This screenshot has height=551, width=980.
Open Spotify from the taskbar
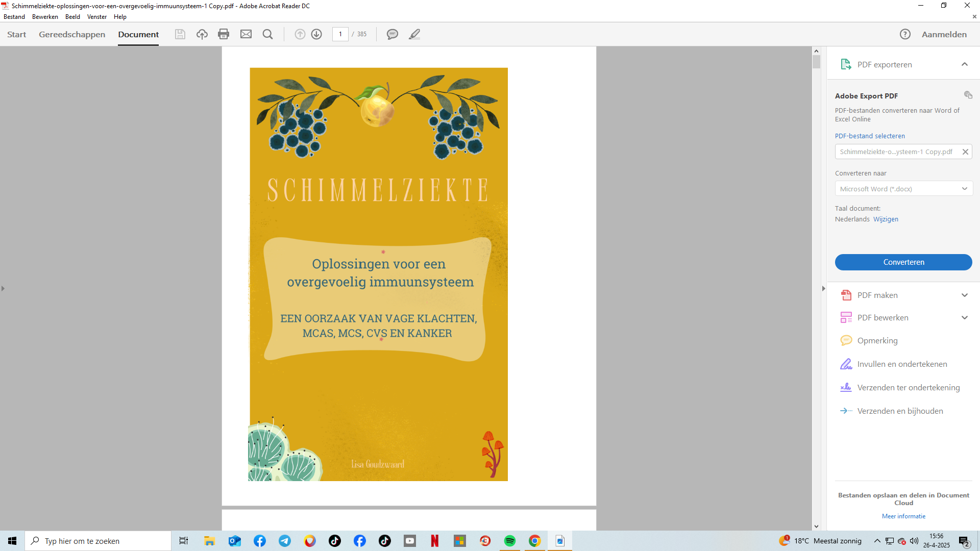pyautogui.click(x=509, y=541)
